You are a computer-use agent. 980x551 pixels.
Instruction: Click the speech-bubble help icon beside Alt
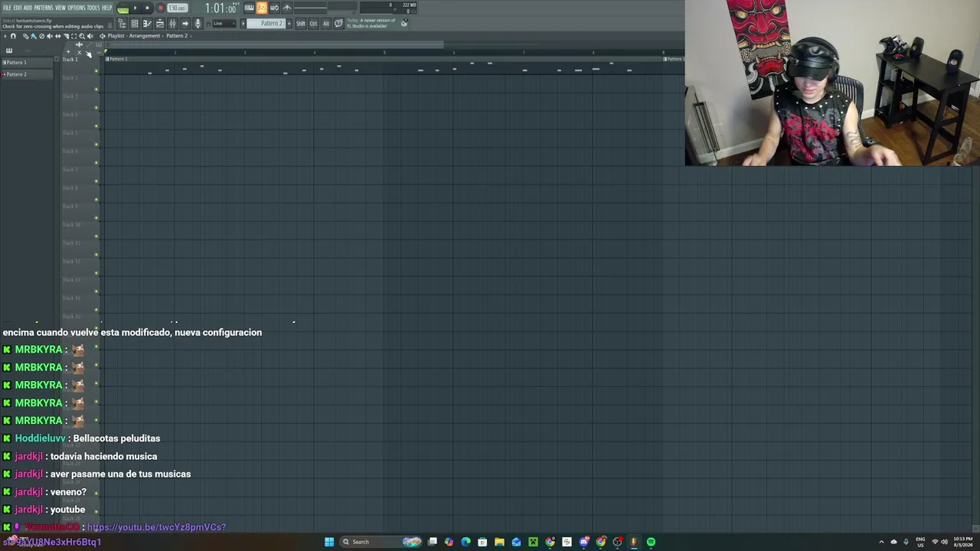coord(338,24)
